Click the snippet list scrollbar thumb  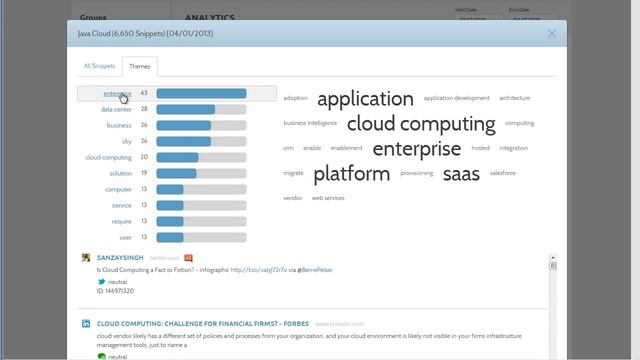tap(553, 266)
